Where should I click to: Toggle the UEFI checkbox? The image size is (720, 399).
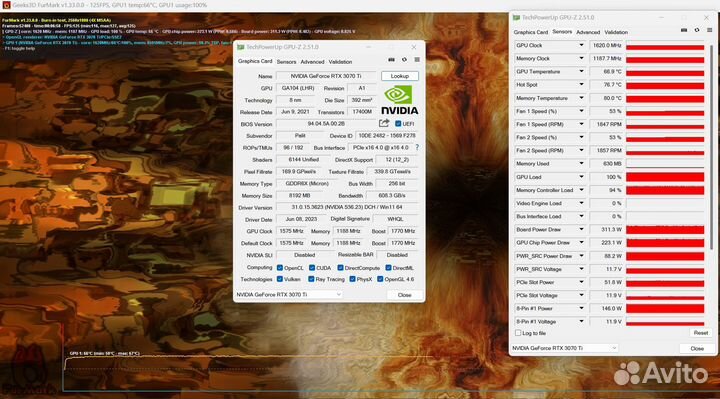click(398, 124)
